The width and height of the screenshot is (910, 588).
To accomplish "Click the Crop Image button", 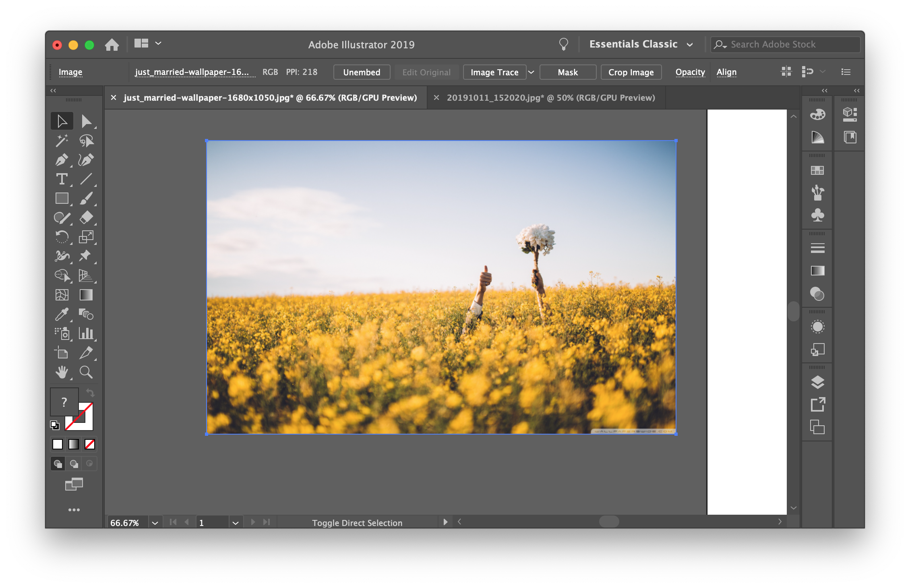I will tap(631, 72).
